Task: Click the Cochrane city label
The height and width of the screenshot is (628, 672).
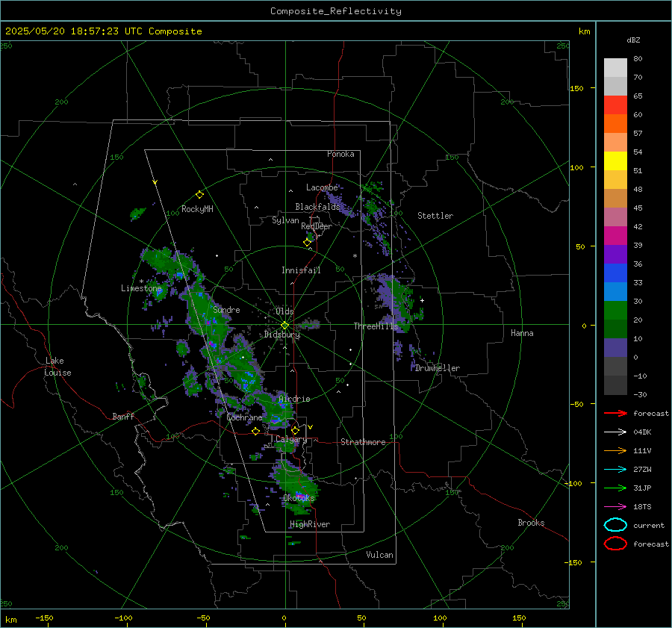Action: (244, 417)
